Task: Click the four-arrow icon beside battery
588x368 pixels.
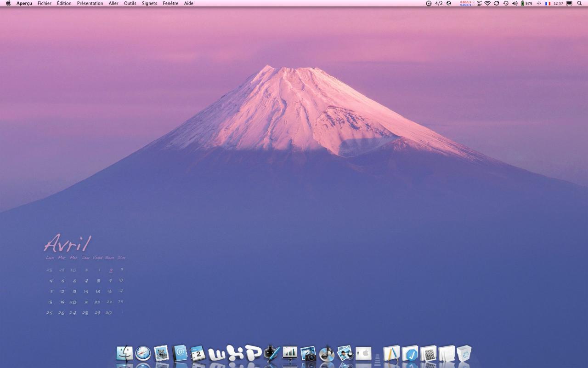Action: (x=539, y=3)
